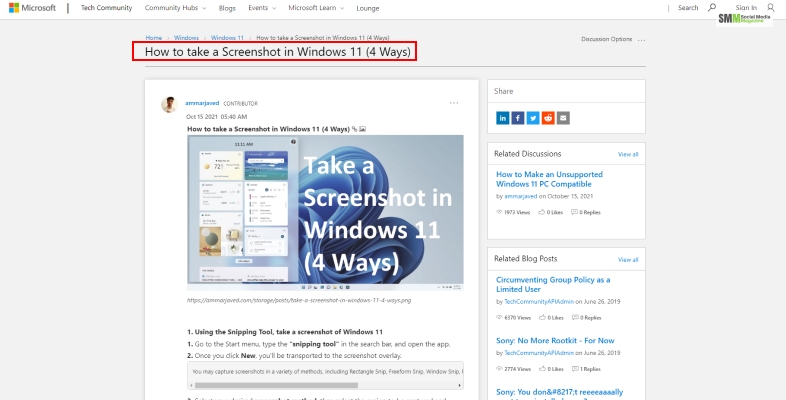786x400 pixels.
Task: Expand the Community Hubs dropdown
Action: pos(175,8)
